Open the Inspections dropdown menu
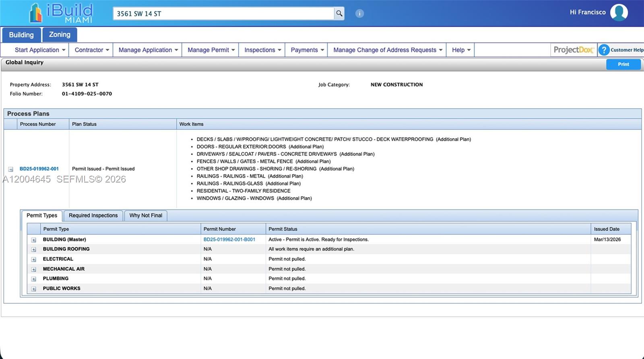 262,50
